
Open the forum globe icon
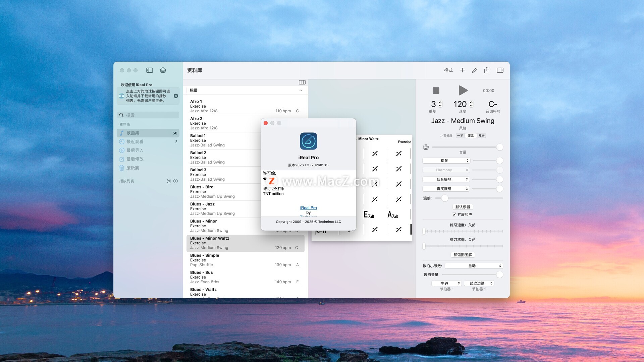[163, 70]
